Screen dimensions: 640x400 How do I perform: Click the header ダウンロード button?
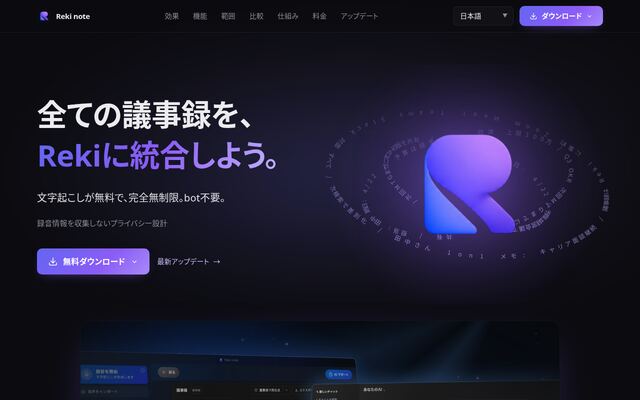(x=561, y=16)
